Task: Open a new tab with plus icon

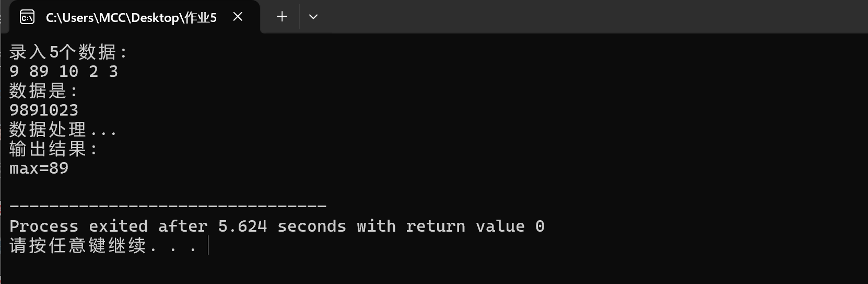Action: [282, 17]
